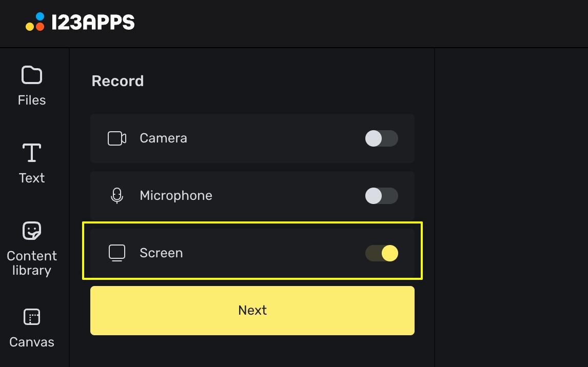This screenshot has width=588, height=367.
Task: Switch to the Files sidebar label
Action: [32, 100]
